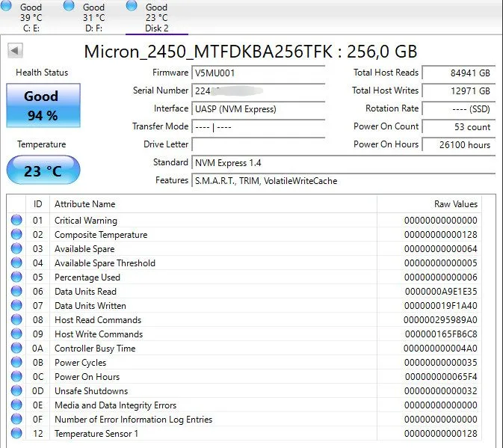Click raw value 000000165FB6C8

(x=441, y=334)
